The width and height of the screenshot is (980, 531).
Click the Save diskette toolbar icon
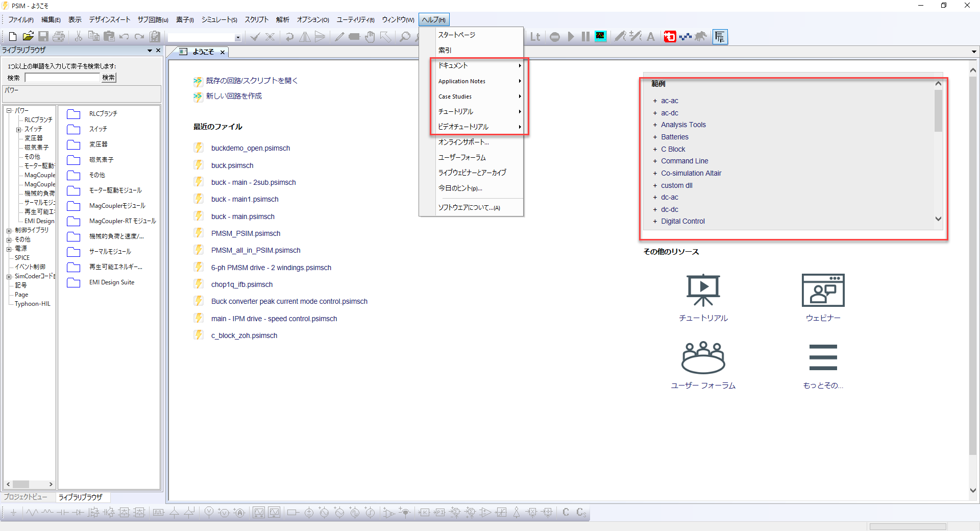click(x=43, y=36)
